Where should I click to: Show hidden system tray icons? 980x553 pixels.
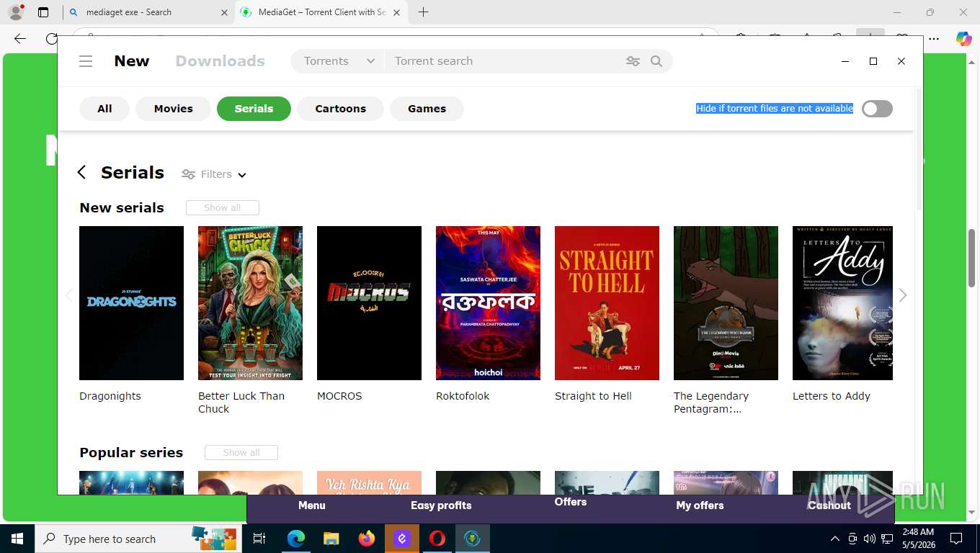click(835, 539)
